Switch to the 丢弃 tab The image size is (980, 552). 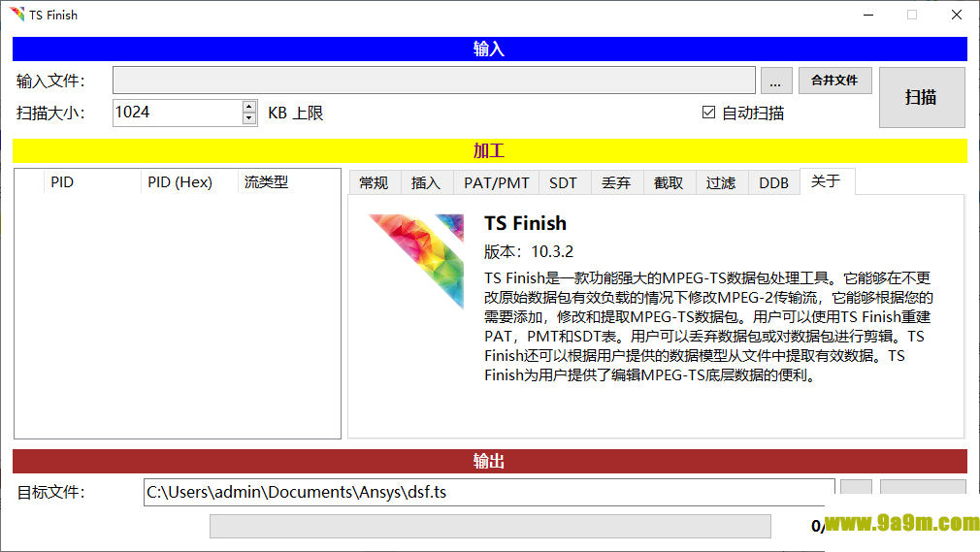[x=616, y=183]
